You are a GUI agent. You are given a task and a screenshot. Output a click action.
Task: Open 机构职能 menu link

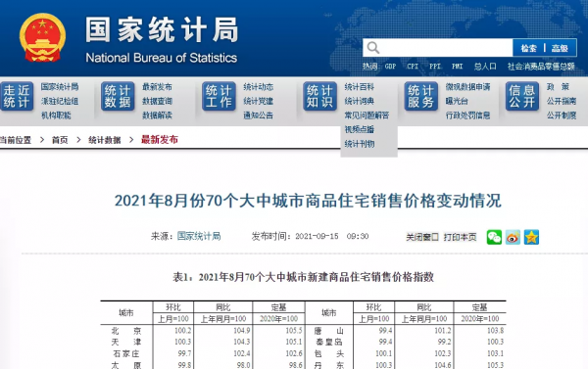pyautogui.click(x=56, y=115)
